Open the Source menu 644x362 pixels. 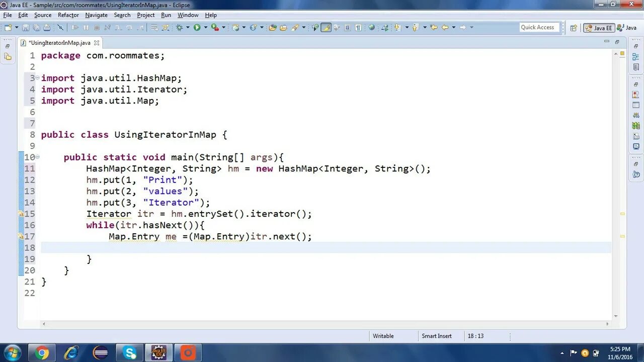43,15
